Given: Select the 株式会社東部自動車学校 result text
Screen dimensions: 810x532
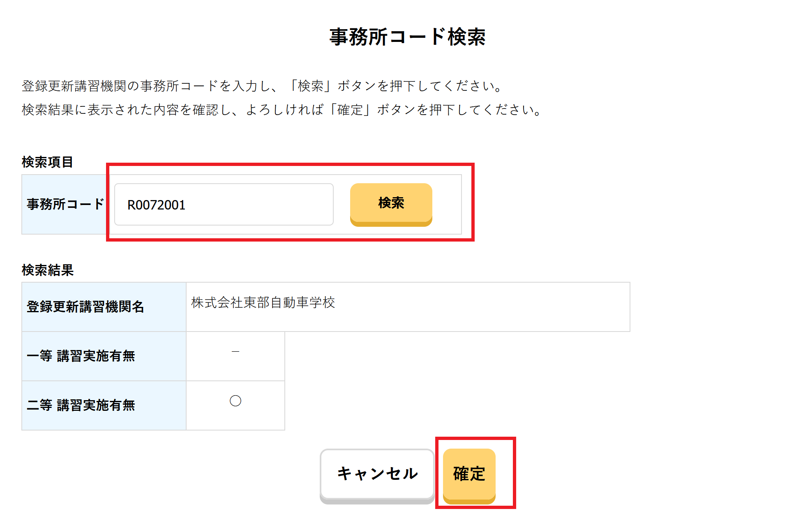Looking at the screenshot, I should (x=263, y=303).
